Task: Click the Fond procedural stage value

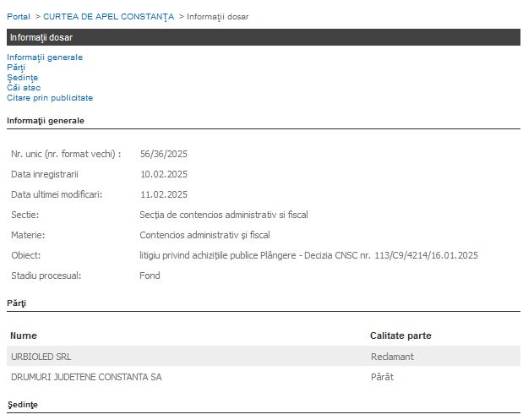Action: pyautogui.click(x=150, y=275)
